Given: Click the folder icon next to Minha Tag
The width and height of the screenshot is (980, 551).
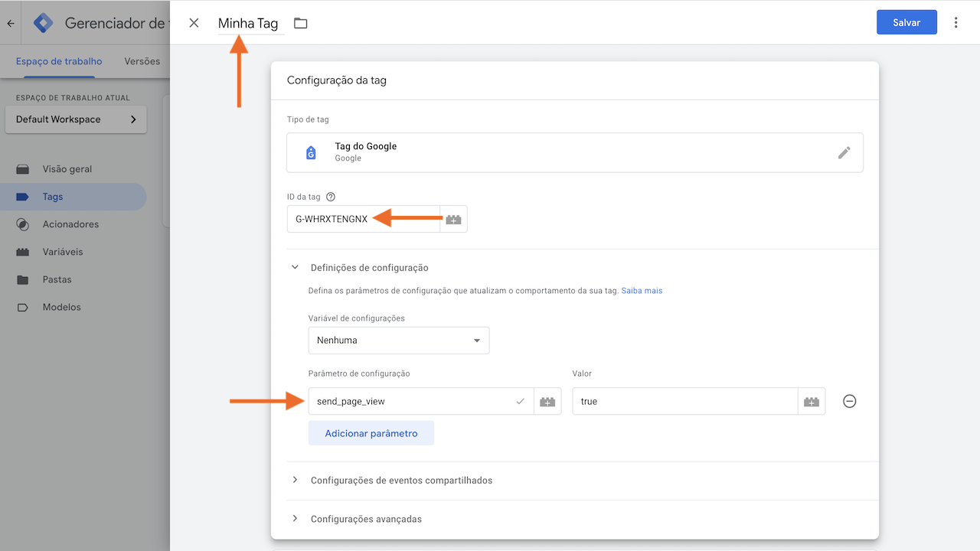Looking at the screenshot, I should (x=300, y=23).
